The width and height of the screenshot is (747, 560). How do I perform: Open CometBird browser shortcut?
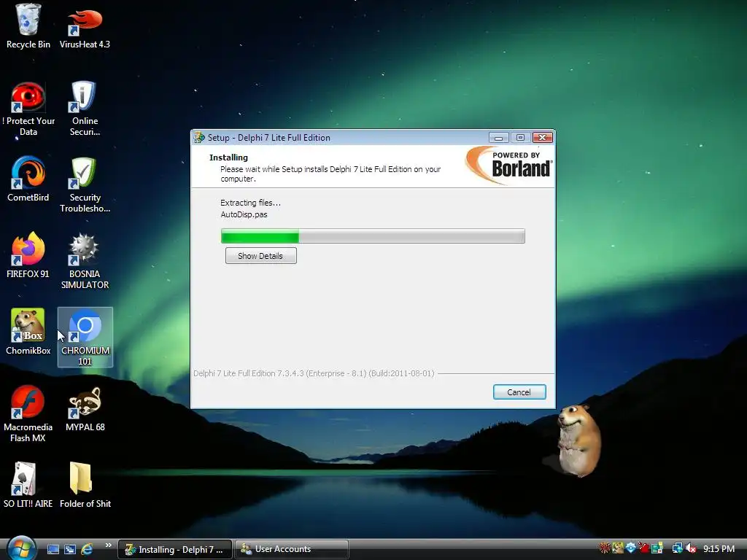point(28,179)
